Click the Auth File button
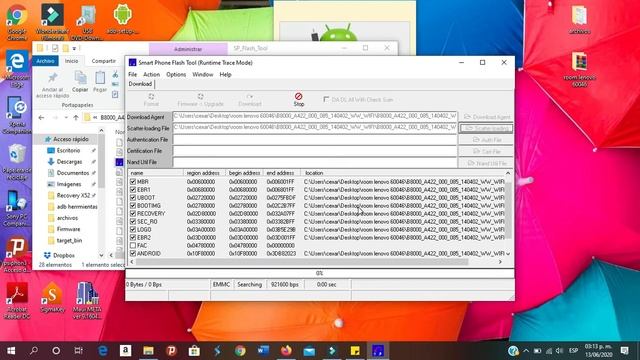Screen dimensions: 640x360 click(x=486, y=140)
